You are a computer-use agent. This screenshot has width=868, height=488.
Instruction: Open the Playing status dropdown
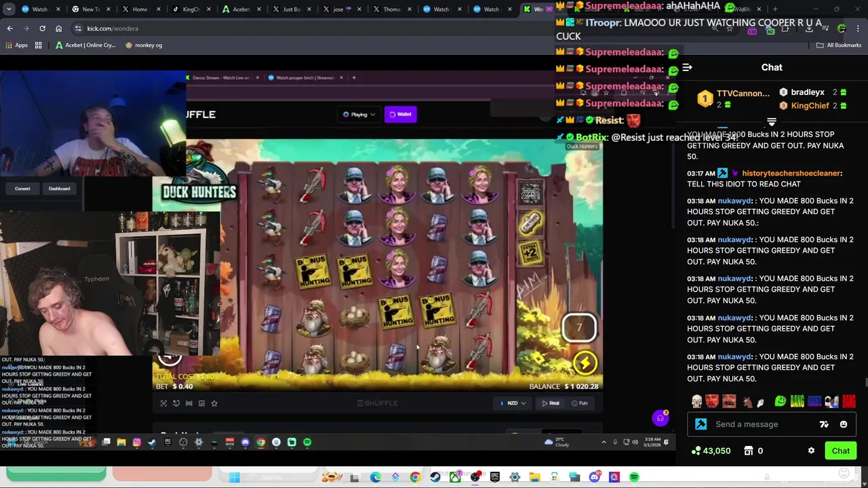(359, 115)
